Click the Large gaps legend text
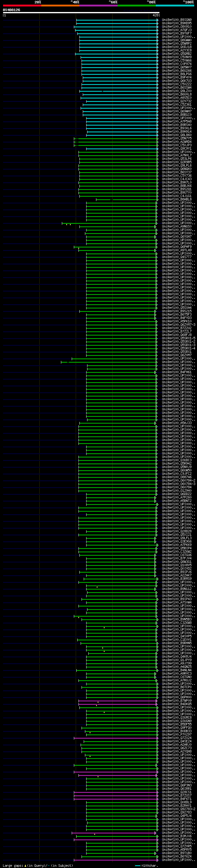 point(38,866)
